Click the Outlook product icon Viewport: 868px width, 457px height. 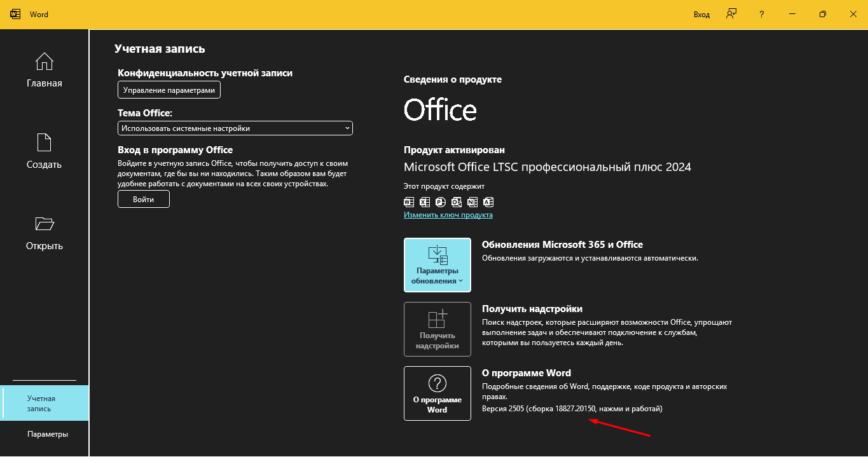(x=457, y=202)
